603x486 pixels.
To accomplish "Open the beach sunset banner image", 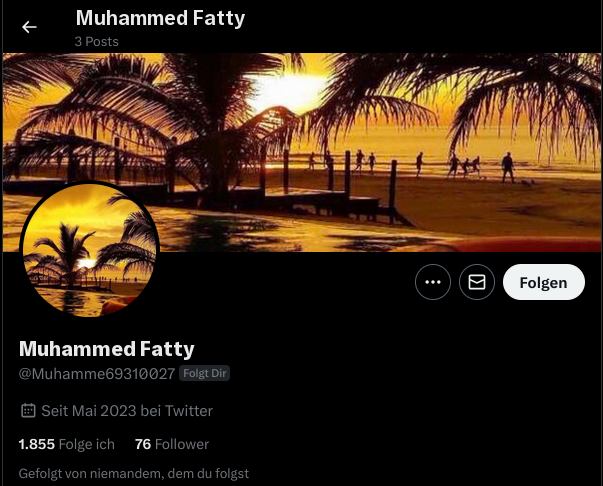I will [x=302, y=152].
